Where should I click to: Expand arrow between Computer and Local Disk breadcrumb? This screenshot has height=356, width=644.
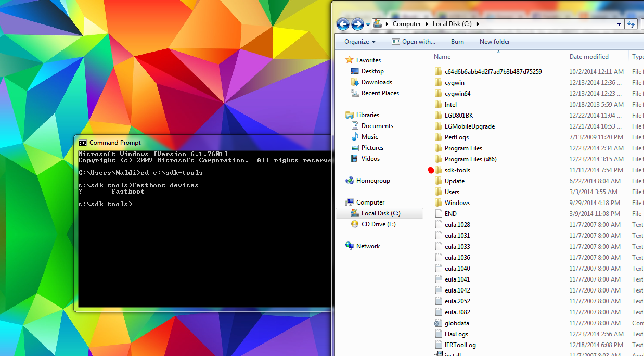click(427, 24)
